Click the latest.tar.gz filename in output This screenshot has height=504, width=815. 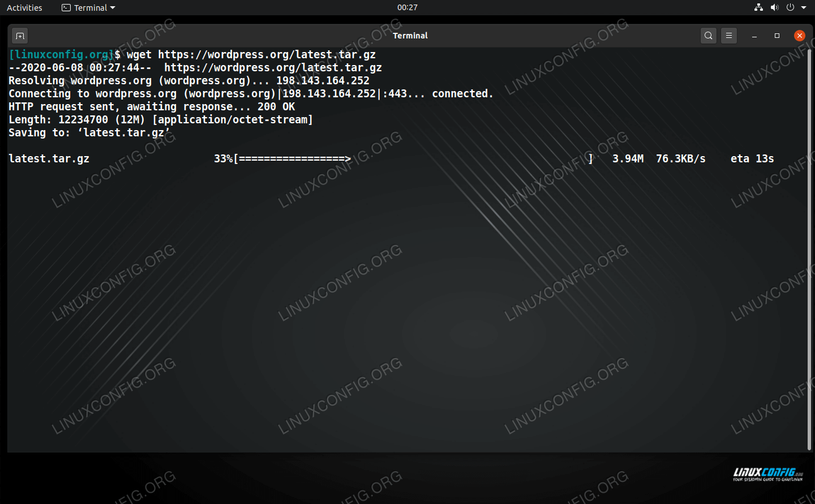click(x=49, y=158)
